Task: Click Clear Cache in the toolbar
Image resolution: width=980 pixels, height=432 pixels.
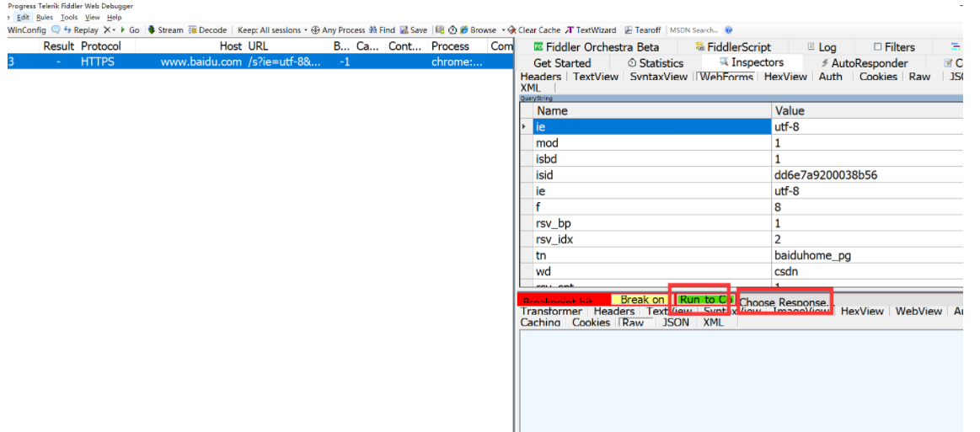Action: [x=533, y=30]
